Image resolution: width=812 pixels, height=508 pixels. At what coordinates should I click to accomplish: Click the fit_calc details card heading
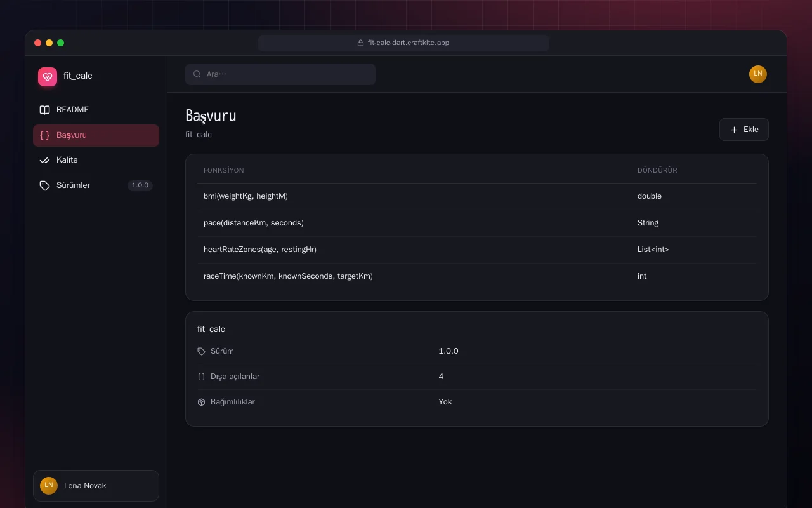tap(211, 329)
